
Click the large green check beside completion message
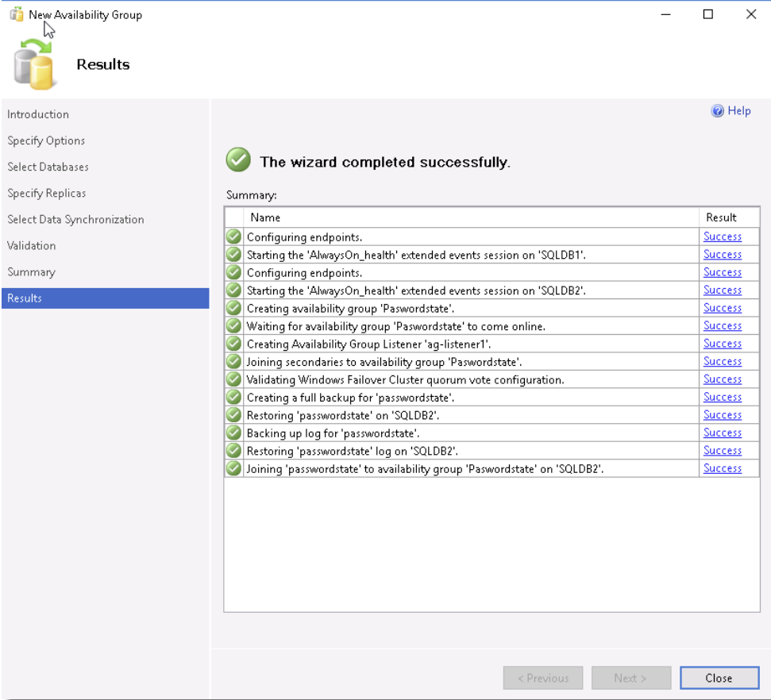coord(238,160)
